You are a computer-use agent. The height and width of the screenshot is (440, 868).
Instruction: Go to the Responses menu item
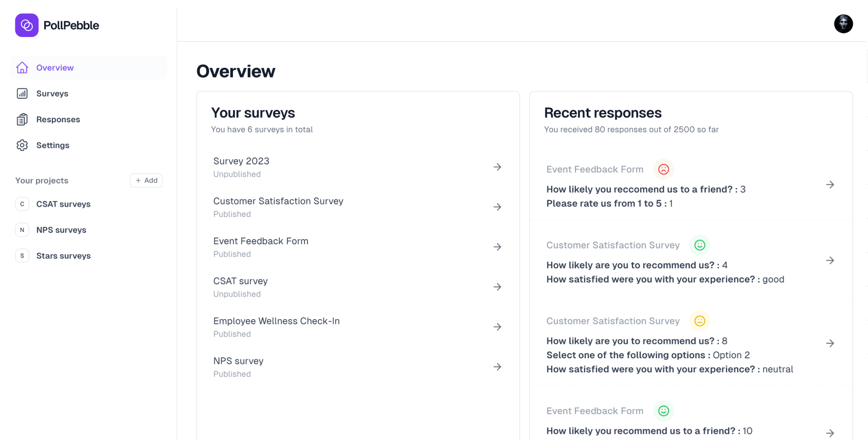58,120
